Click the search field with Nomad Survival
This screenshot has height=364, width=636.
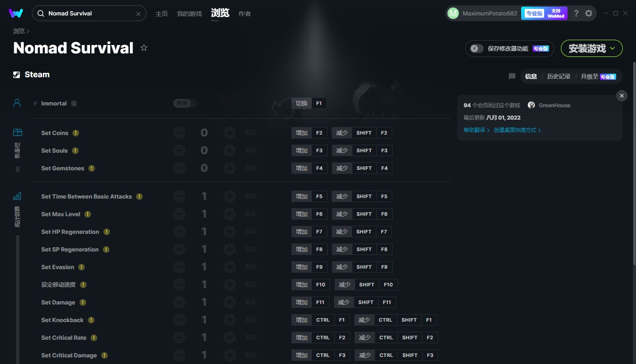point(89,13)
